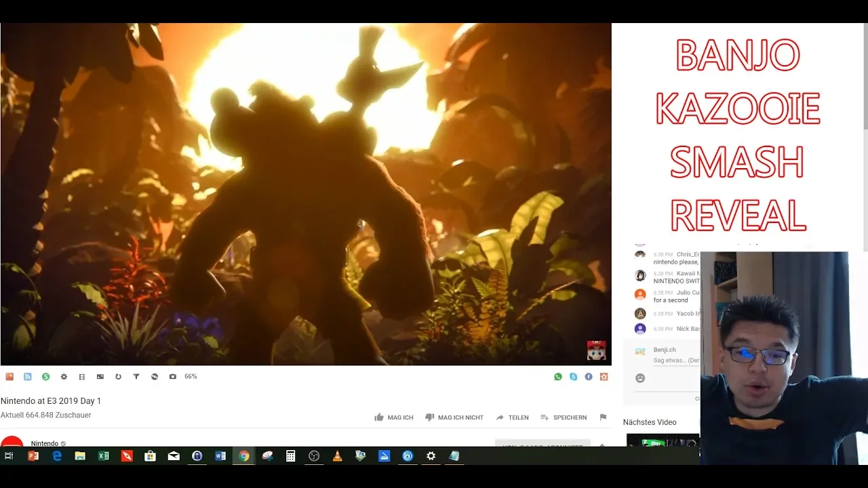
Task: Open the blue swirl app on taskbar
Action: pyautogui.click(x=408, y=456)
